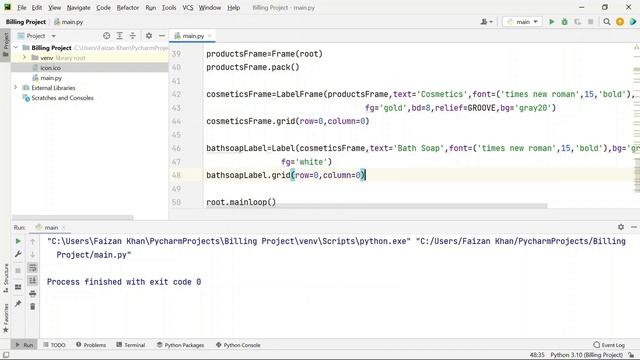Select icon.ico in project tree
The width and height of the screenshot is (640, 360).
click(x=50, y=68)
